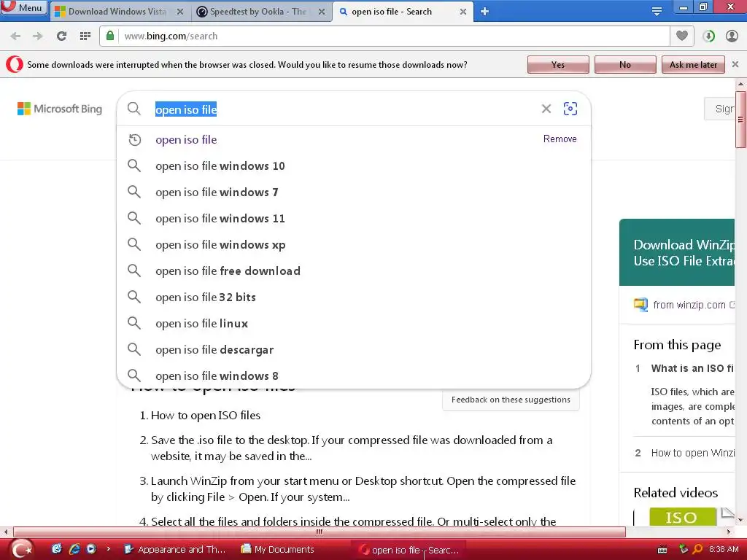Click Yes to resume interrupted downloads
This screenshot has height=560, width=747.
point(558,65)
